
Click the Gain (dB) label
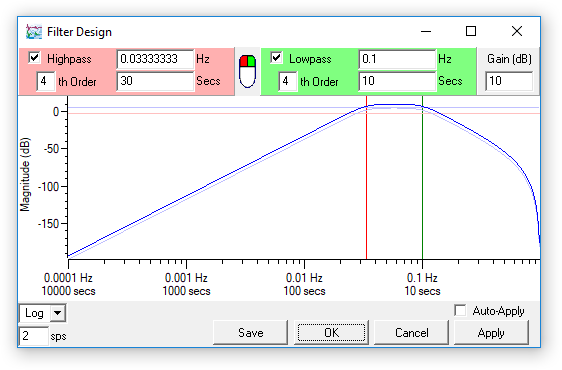click(x=509, y=59)
